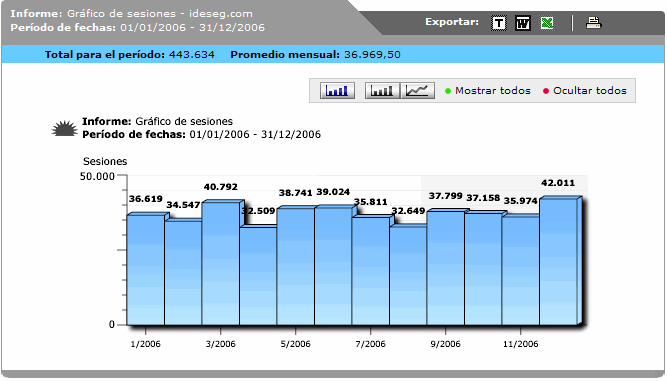Select the October bar labeled 37.158
This screenshot has width=667, height=381.
483,269
